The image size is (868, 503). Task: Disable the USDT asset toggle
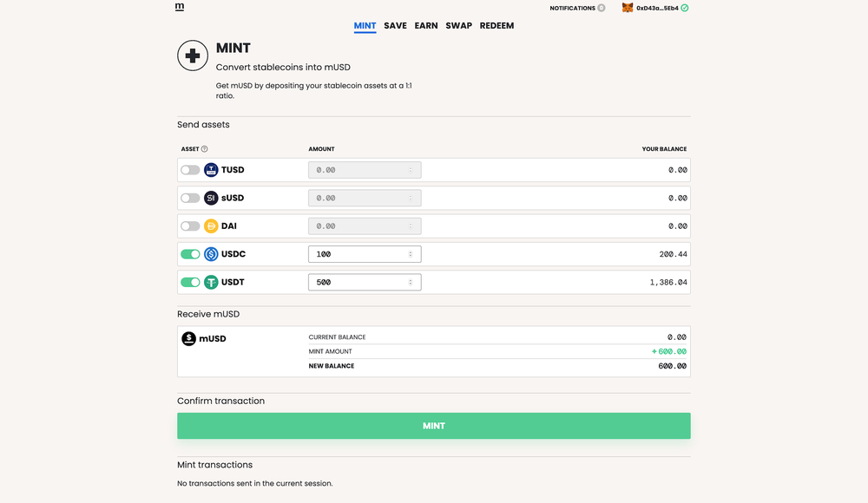(190, 282)
